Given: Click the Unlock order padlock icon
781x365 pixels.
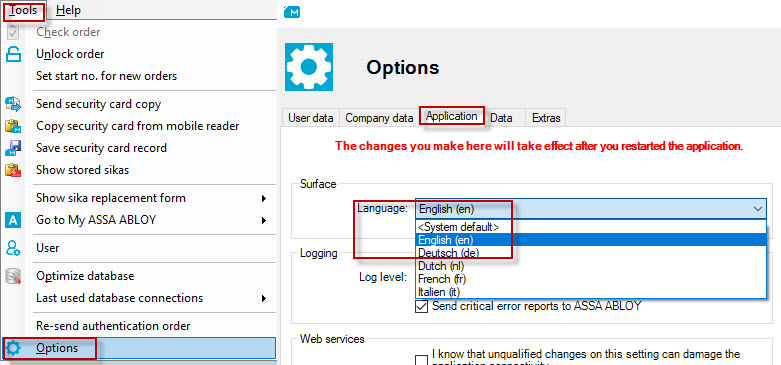Looking at the screenshot, I should [13, 54].
